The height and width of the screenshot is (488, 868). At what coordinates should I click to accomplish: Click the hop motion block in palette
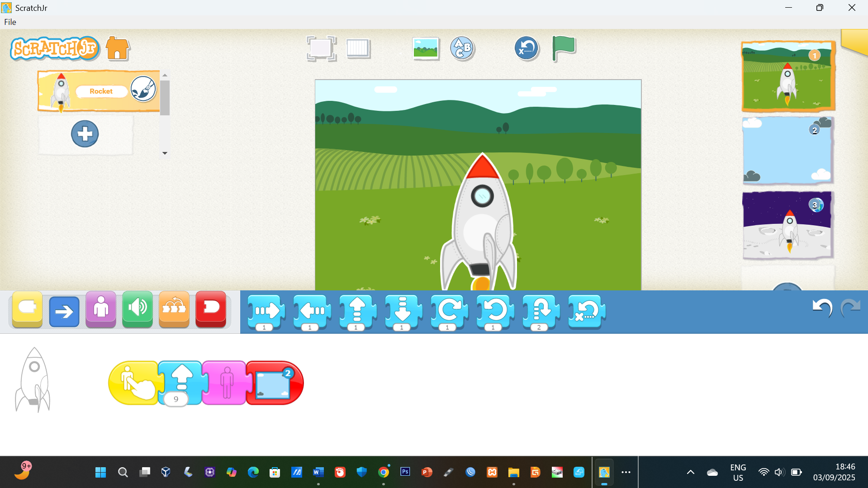(x=541, y=311)
